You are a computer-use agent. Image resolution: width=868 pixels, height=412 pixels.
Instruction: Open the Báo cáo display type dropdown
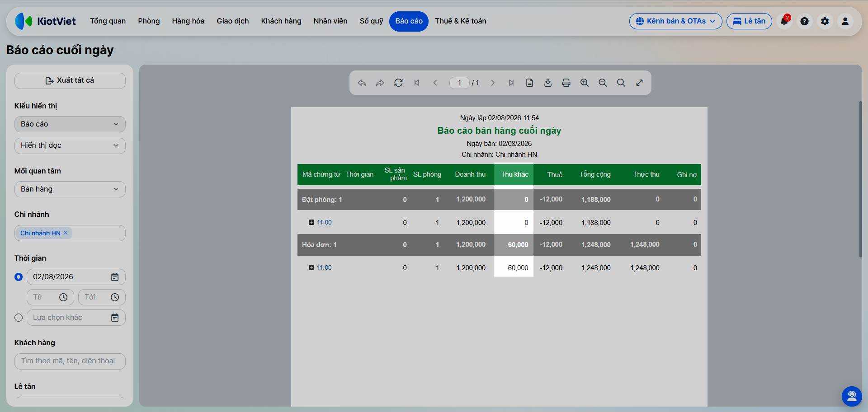click(70, 124)
